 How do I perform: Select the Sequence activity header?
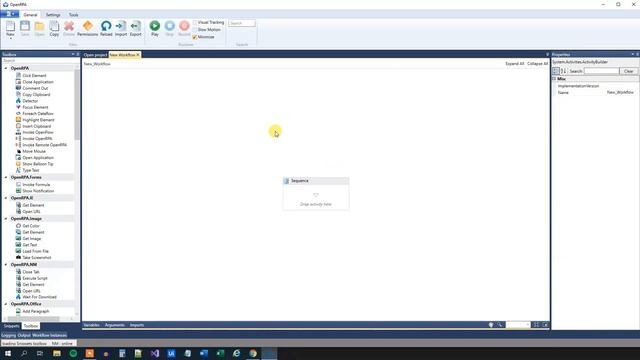[x=316, y=181]
